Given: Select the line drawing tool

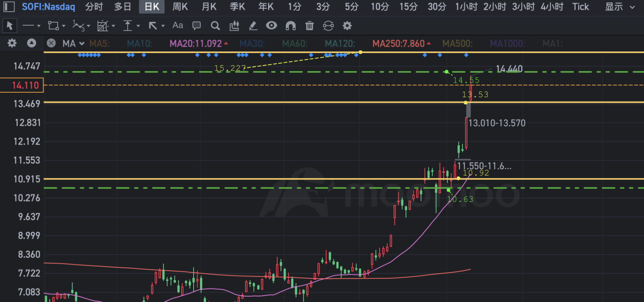Looking at the screenshot, I should pos(28,26).
